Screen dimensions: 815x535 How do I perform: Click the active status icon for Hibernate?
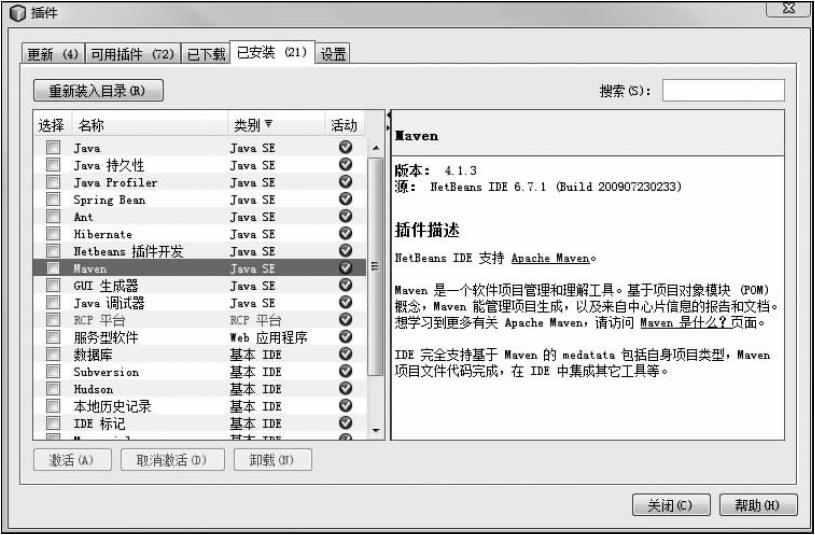coord(345,234)
